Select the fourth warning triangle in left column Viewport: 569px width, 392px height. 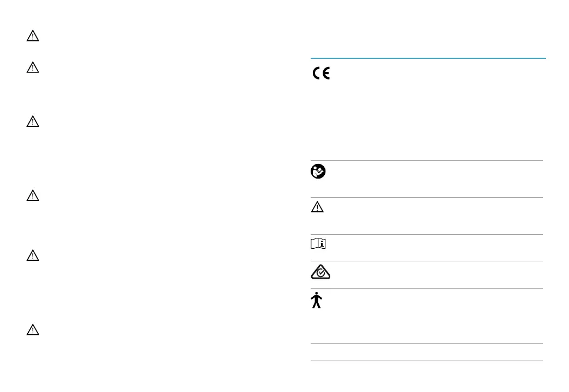point(33,195)
